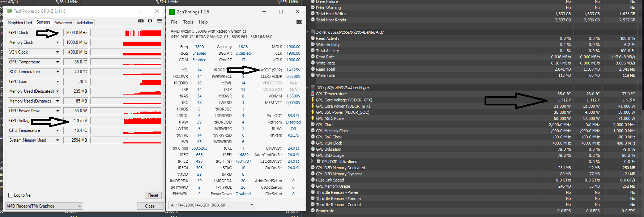Viewport: 644px width, 217px height.
Task: Click the Drive Warning row icon
Action: coord(313,8)
